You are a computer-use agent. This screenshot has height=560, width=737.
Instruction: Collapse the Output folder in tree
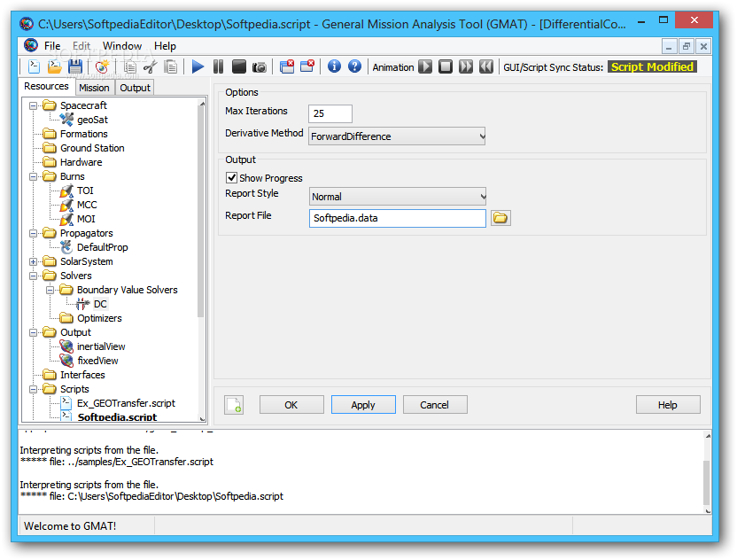(33, 332)
